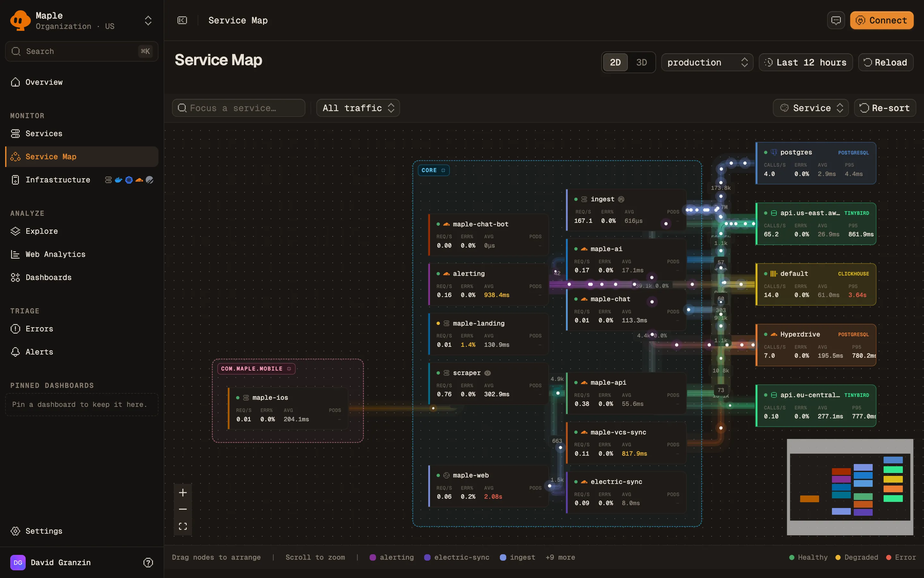Open Explore page
924x578 pixels.
coord(82,231)
